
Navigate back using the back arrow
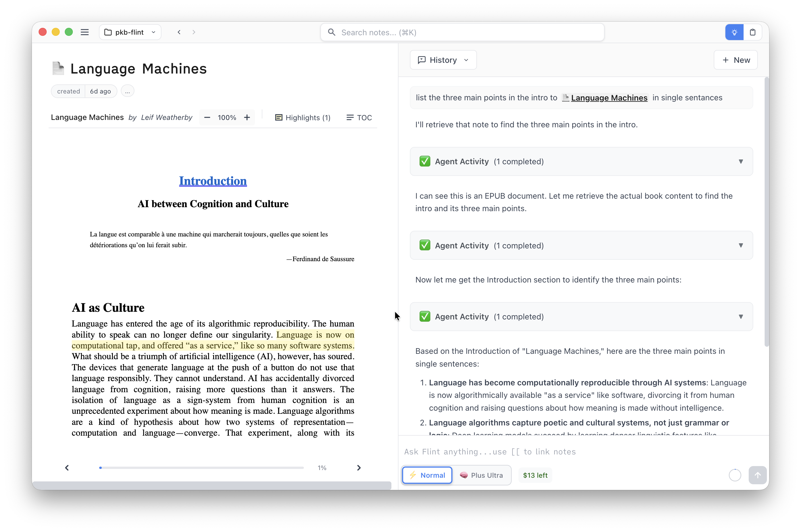[x=179, y=32]
